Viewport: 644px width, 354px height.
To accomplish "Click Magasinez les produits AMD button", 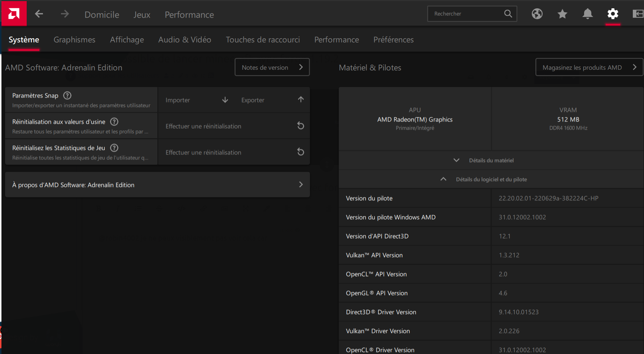I will (x=589, y=67).
